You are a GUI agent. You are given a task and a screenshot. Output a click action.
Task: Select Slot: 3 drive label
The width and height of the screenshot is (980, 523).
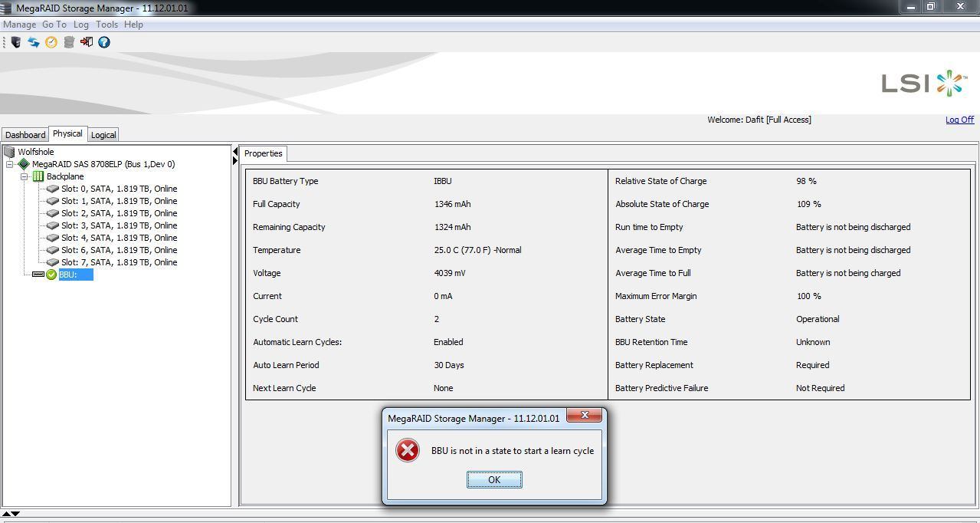(120, 225)
